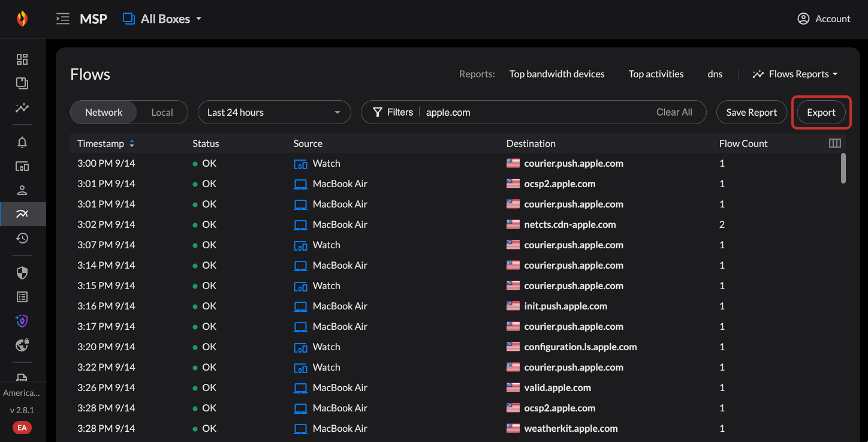Screen dimensions: 868x442
Task: Click the users person icon in sidebar
Action: coord(22,190)
